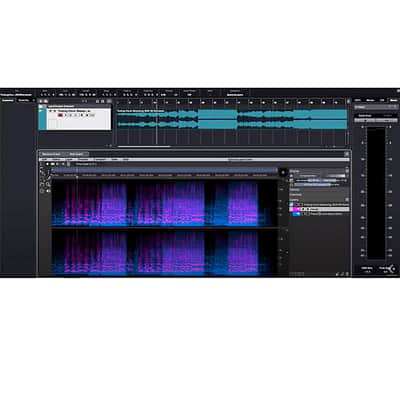Switch right zone to the VSTi tab

point(358,100)
